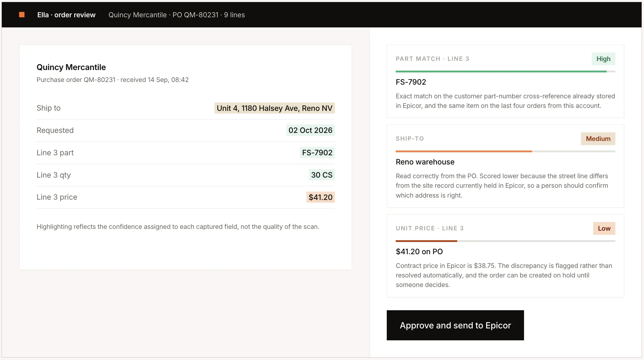Click the FS-7902 title in Part Match card

tap(411, 82)
